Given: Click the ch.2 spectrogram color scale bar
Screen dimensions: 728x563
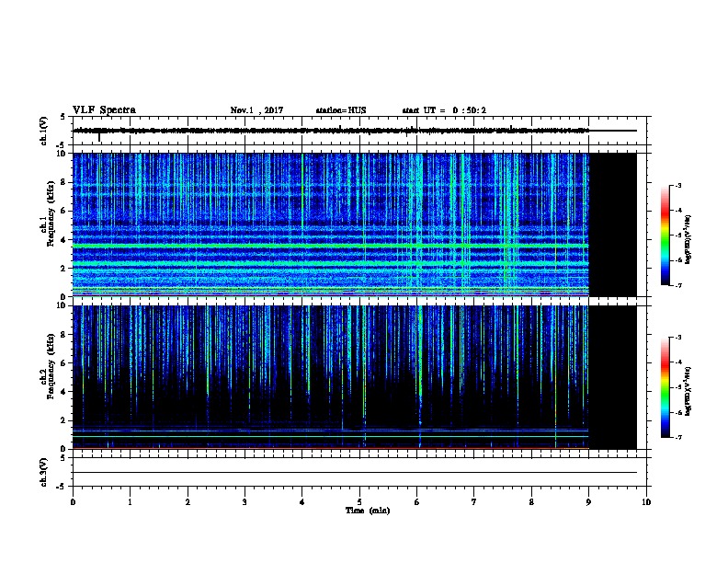Looking at the screenshot, I should click(665, 387).
